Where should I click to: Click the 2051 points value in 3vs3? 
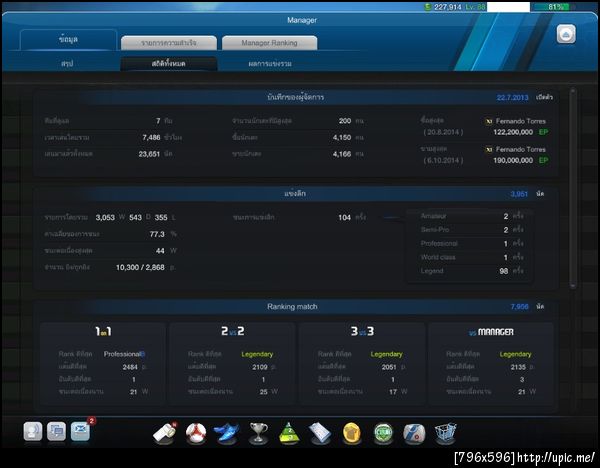pos(389,367)
